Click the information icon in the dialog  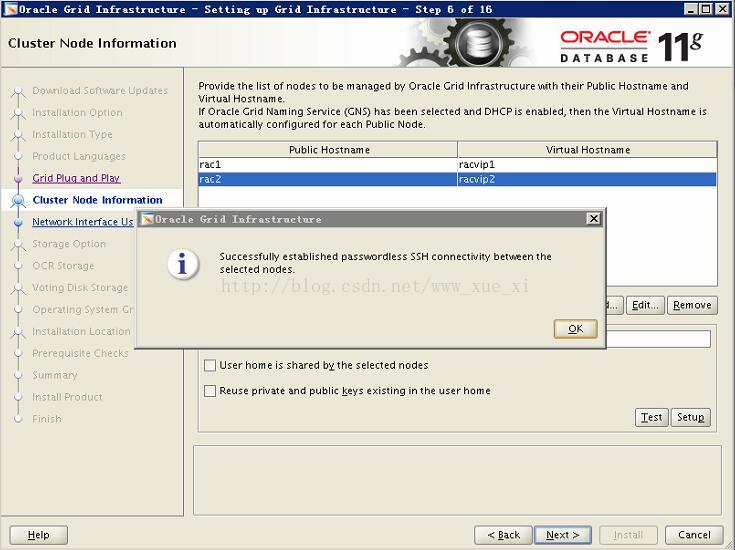tap(183, 264)
